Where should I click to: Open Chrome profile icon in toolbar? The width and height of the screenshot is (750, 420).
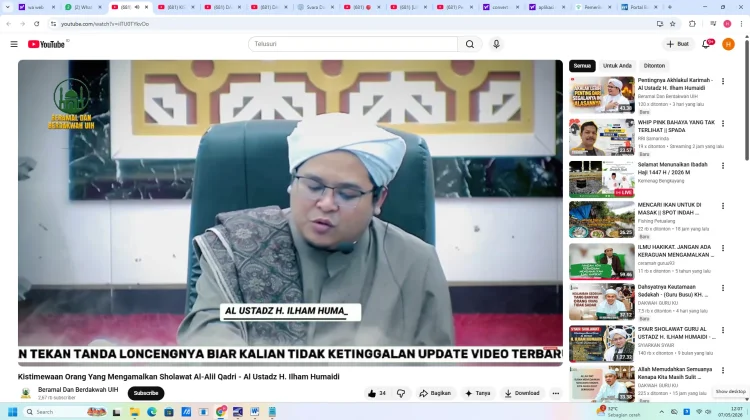(728, 23)
